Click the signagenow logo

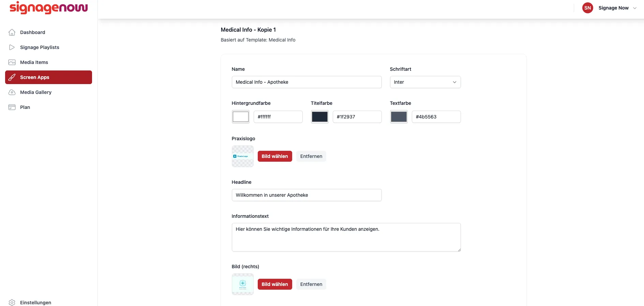pyautogui.click(x=49, y=8)
